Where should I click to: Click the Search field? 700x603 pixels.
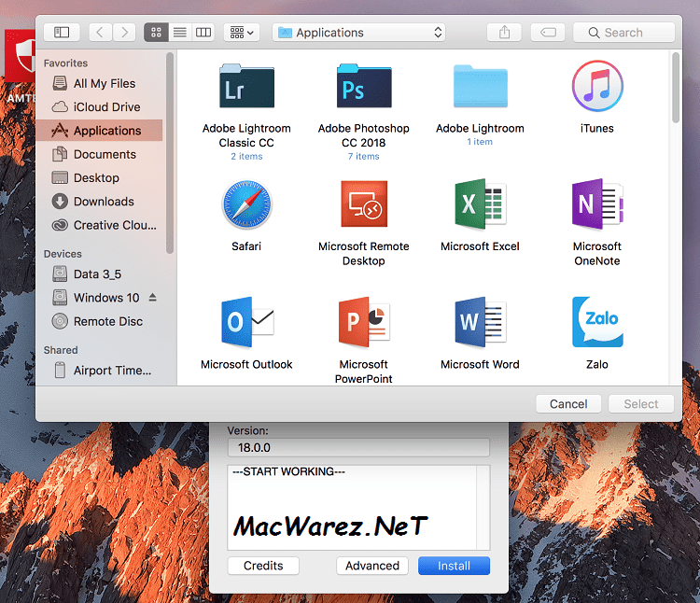[623, 32]
